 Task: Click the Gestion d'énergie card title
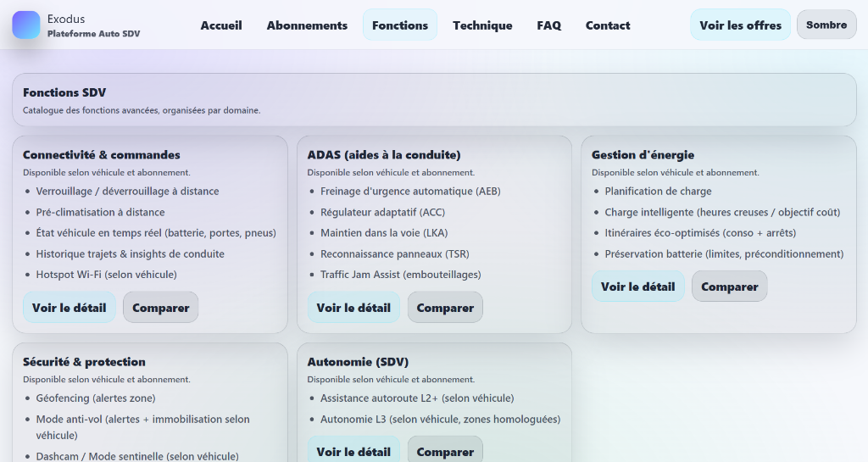pos(643,155)
